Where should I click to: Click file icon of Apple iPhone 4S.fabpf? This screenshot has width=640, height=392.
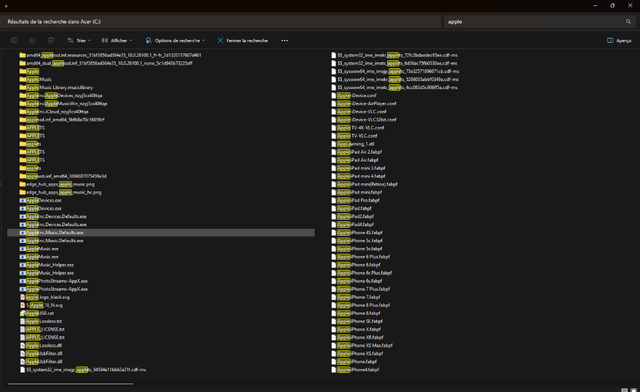click(x=334, y=232)
